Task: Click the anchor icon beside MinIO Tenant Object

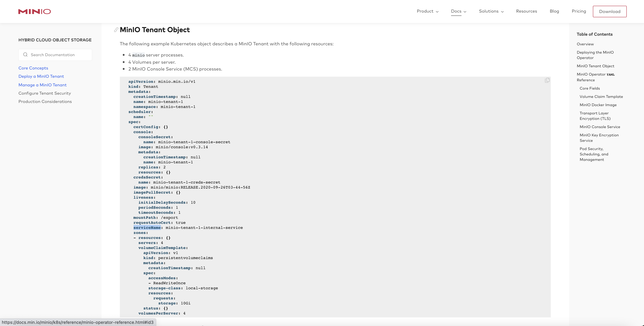Action: click(116, 30)
